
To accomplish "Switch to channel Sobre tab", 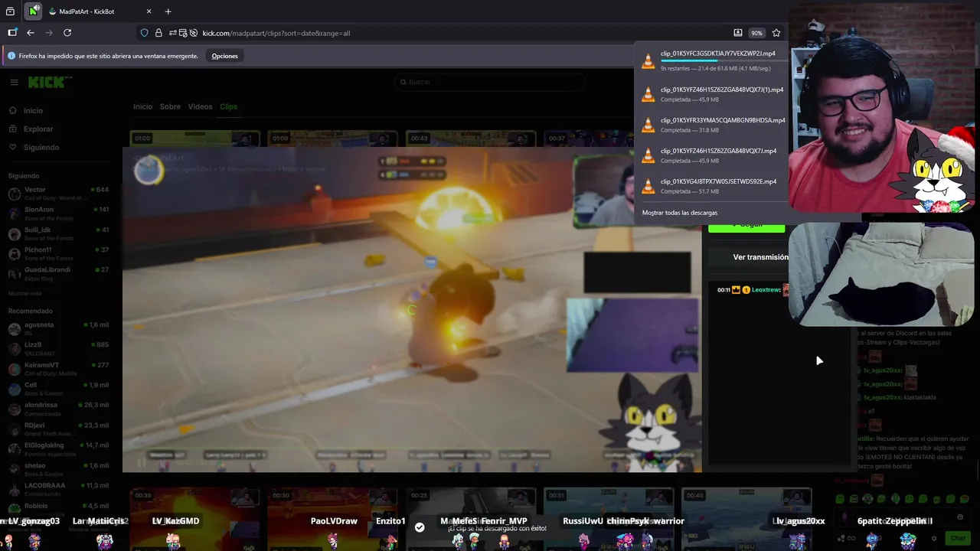I will (170, 106).
